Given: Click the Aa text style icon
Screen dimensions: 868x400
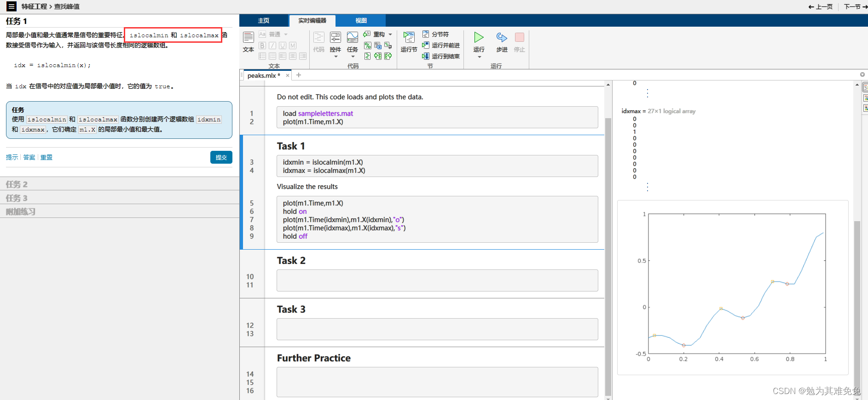Looking at the screenshot, I should point(262,34).
